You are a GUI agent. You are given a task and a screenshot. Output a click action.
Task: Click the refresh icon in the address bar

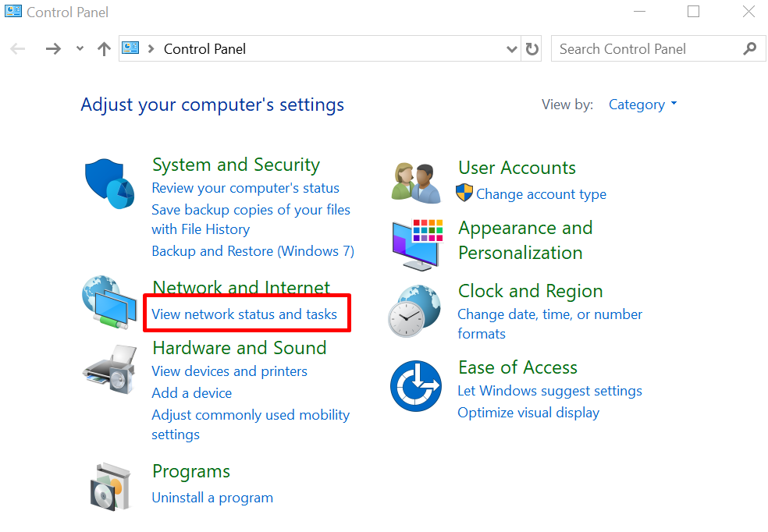(532, 48)
